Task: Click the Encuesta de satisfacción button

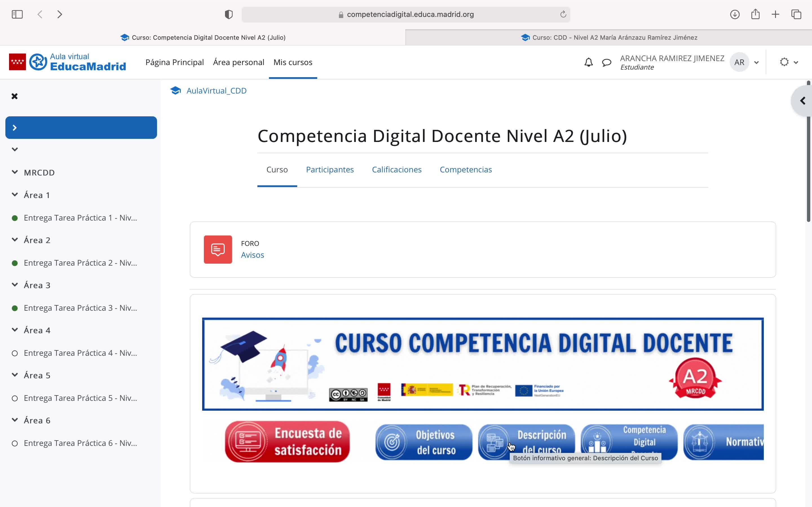Action: pyautogui.click(x=287, y=442)
